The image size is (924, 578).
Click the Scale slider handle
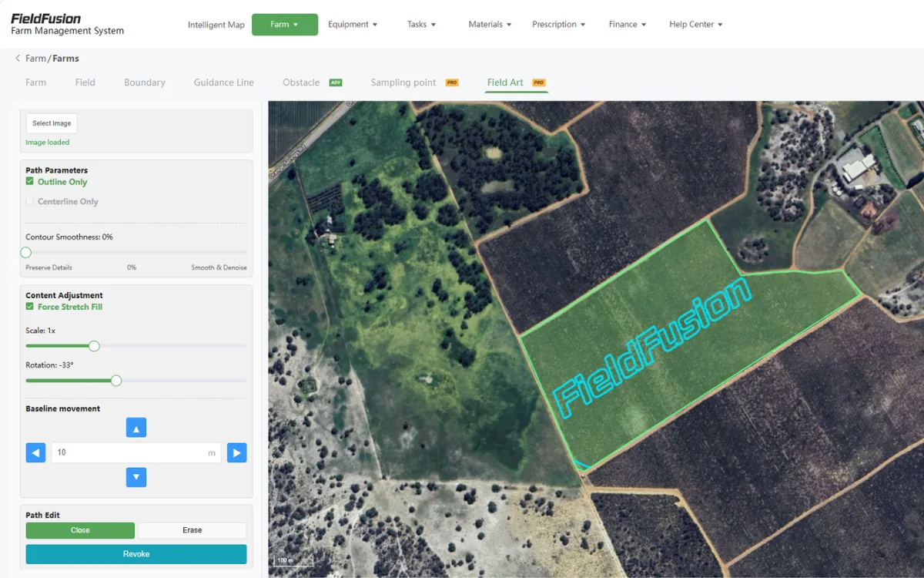tap(94, 346)
